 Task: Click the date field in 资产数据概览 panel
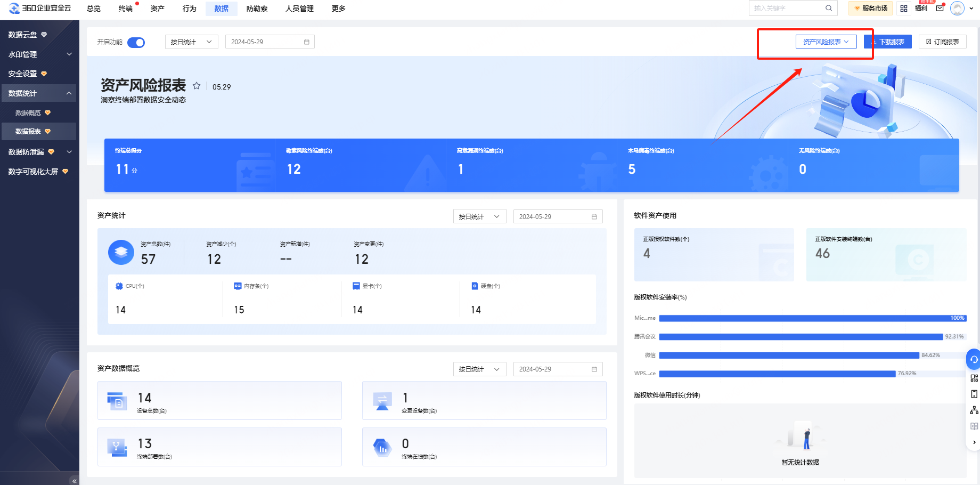[557, 369]
